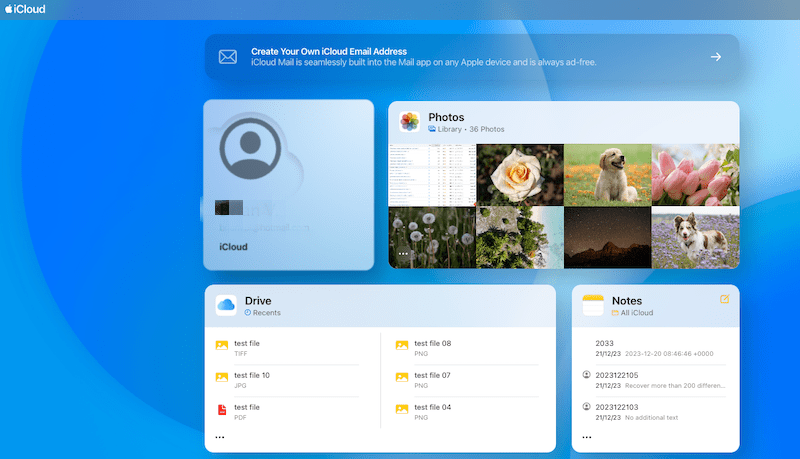Click image icon for test file 10

[221, 377]
